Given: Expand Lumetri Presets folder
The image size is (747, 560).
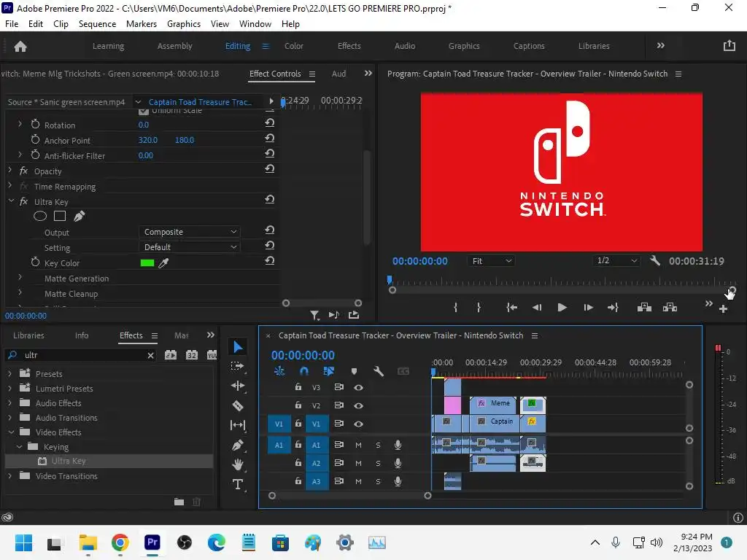Looking at the screenshot, I should coord(10,388).
